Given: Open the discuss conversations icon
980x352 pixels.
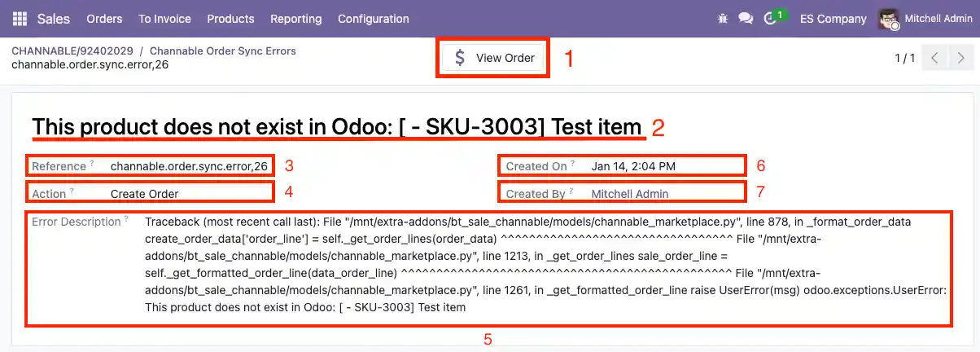Looking at the screenshot, I should click(x=746, y=19).
